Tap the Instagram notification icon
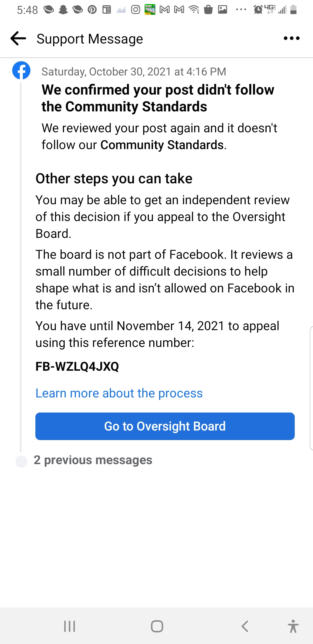 136,10
